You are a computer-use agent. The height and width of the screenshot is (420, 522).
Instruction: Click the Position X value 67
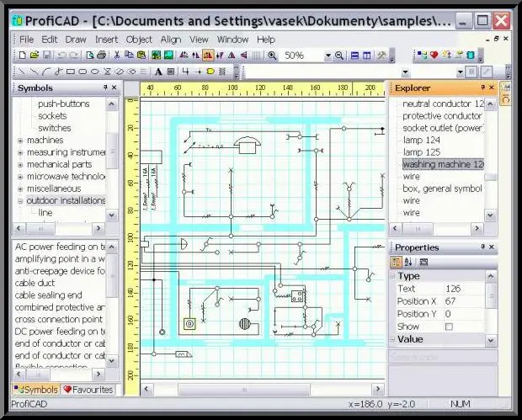[x=465, y=301]
